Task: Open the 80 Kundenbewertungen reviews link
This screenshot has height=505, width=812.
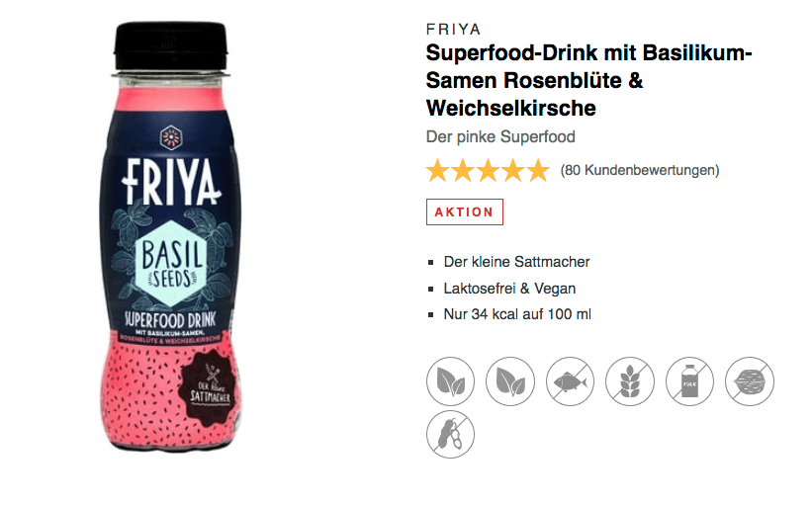Action: (640, 170)
